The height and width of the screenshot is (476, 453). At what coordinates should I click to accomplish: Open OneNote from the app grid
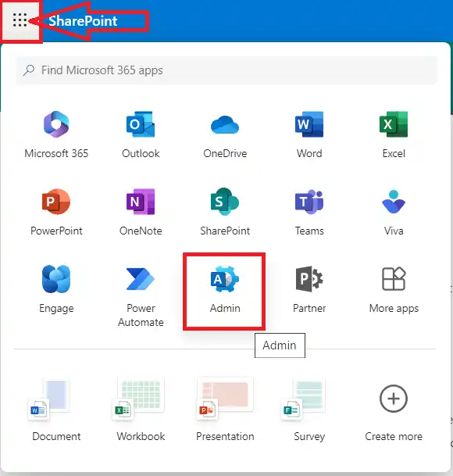141,213
